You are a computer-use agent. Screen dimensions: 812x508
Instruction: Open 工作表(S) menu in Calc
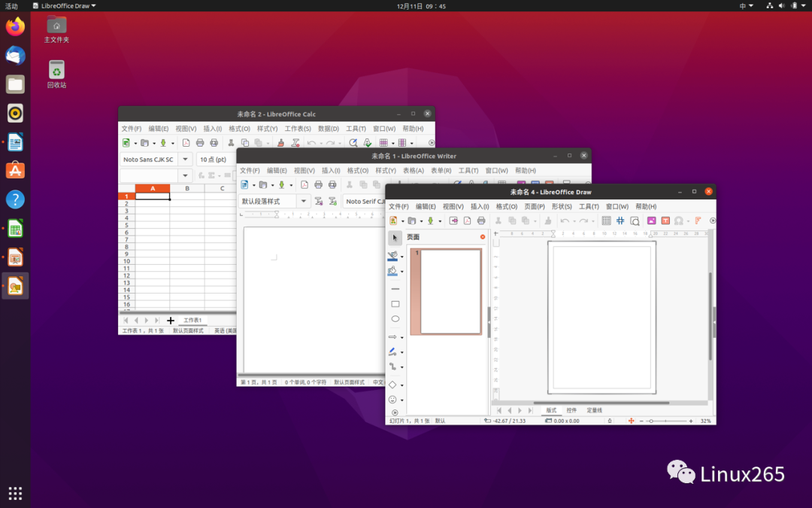(x=298, y=129)
